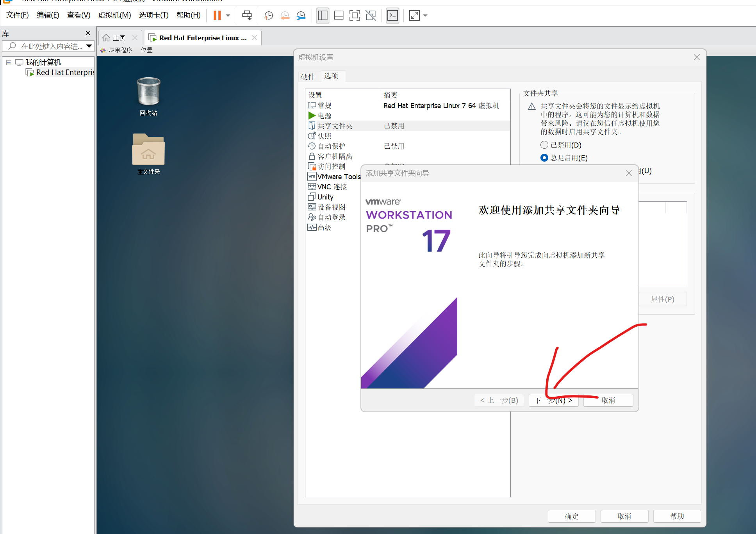Click 确定 to confirm virtual machine settings
Viewport: 756px width, 534px height.
click(571, 516)
